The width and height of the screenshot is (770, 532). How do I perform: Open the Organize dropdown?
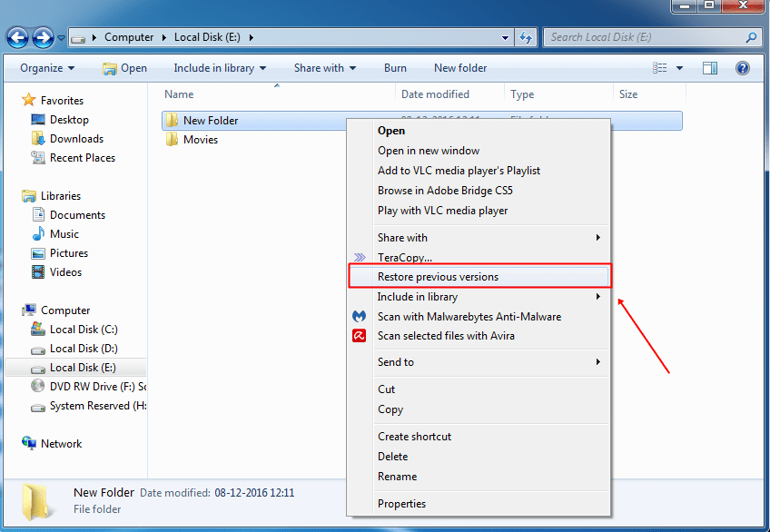(x=45, y=67)
